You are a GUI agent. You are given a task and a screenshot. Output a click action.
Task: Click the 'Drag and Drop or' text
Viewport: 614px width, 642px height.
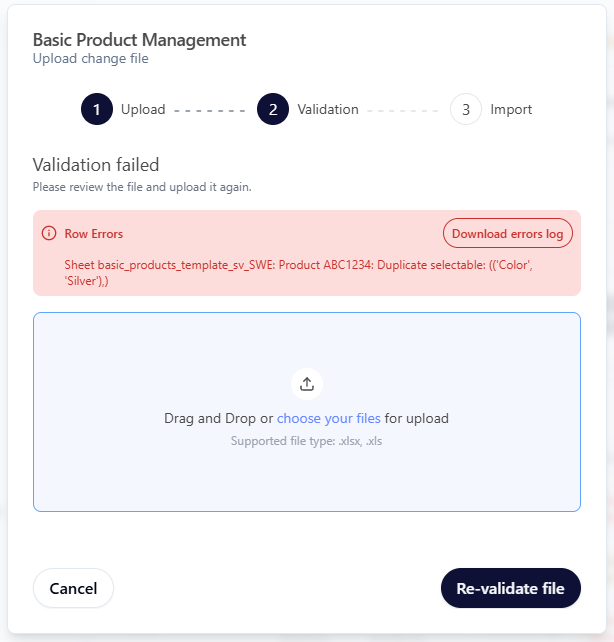(218, 418)
